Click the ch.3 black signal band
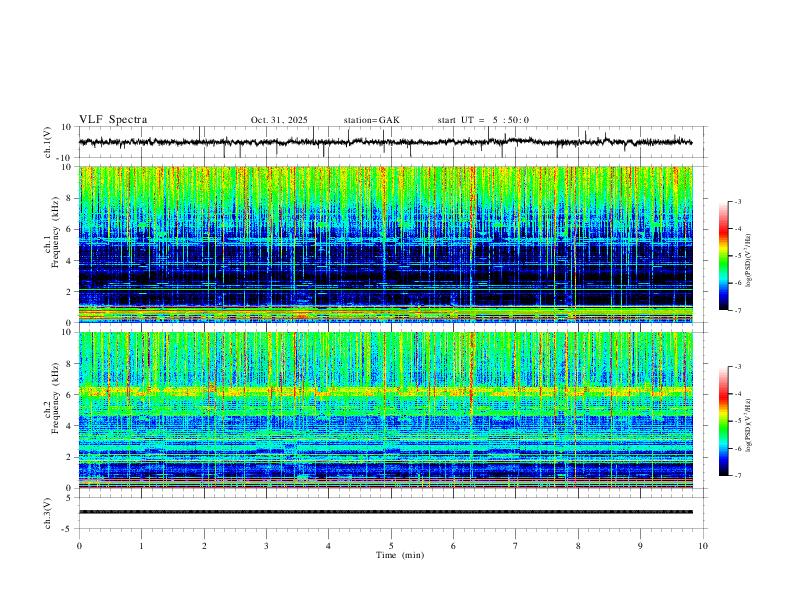This screenshot has width=792, height=612. pyautogui.click(x=386, y=512)
